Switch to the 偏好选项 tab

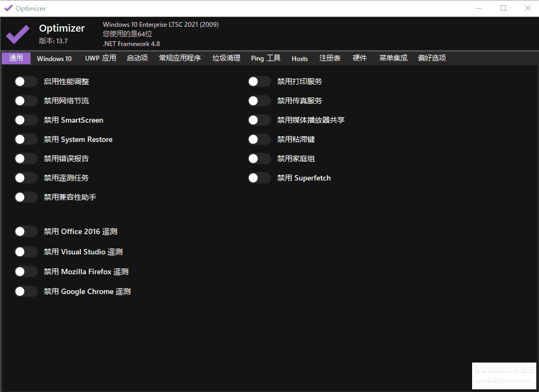click(x=431, y=58)
